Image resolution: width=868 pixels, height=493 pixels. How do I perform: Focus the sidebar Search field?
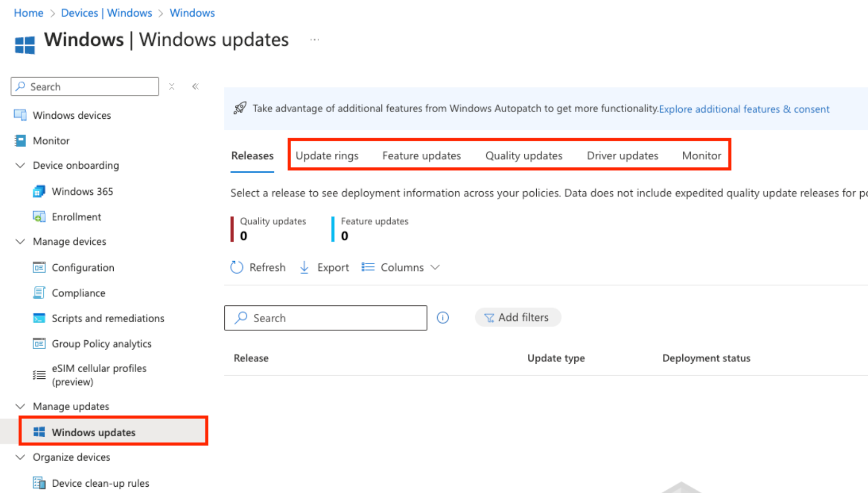(85, 87)
